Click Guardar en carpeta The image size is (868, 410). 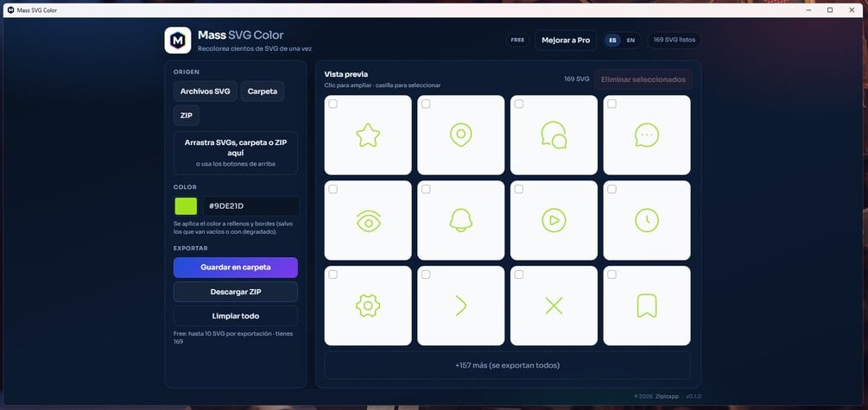pos(235,268)
